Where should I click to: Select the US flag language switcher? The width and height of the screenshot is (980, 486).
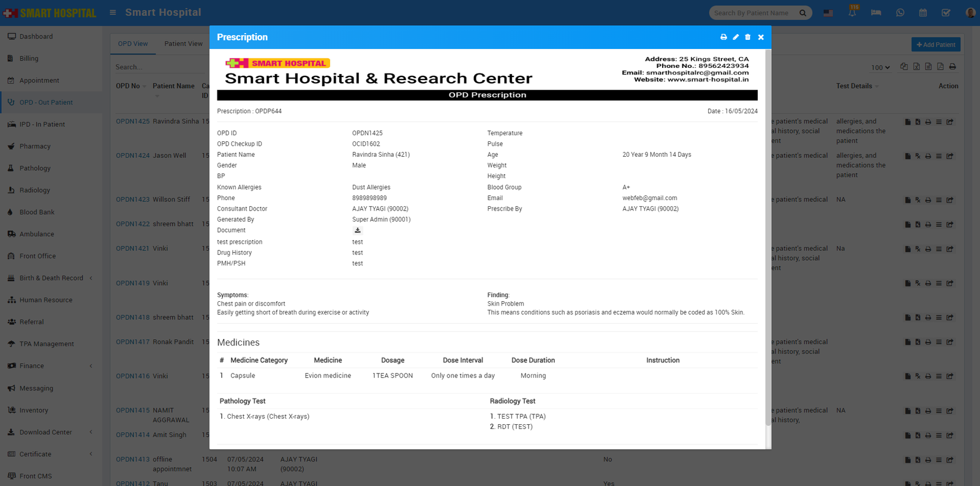pyautogui.click(x=828, y=13)
